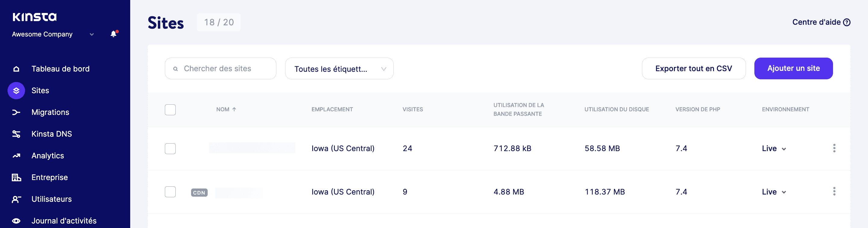Click the Exporter tout en CSV button
The width and height of the screenshot is (868, 228).
[693, 68]
